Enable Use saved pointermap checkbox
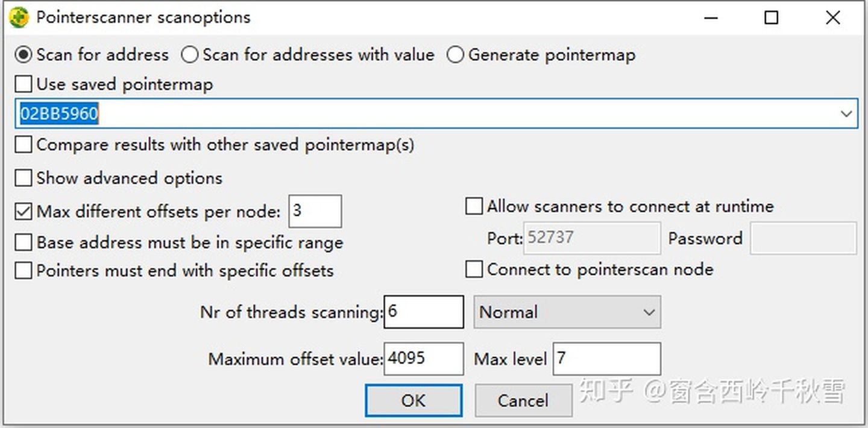The image size is (868, 428). point(24,84)
